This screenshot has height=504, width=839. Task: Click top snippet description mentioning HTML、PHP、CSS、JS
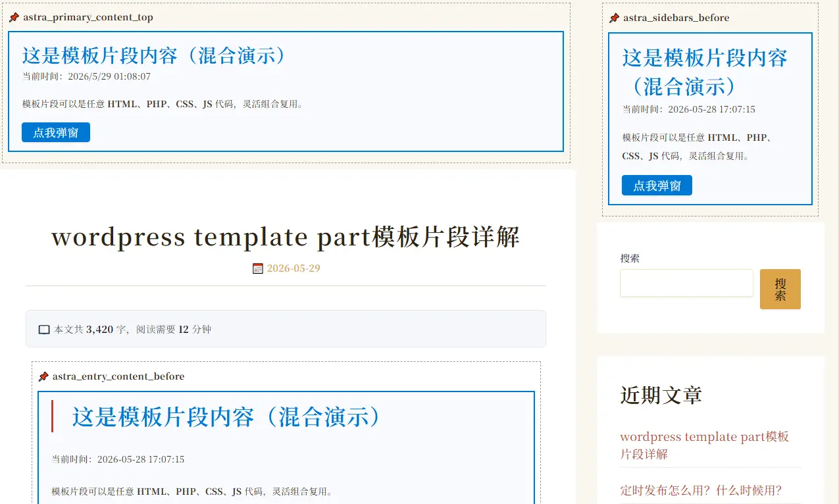[x=165, y=104]
